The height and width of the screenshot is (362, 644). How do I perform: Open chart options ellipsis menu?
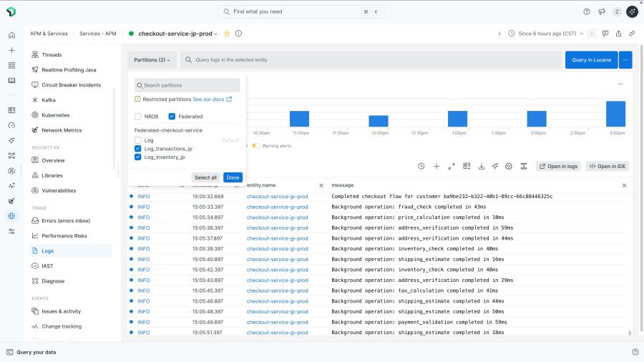[x=620, y=84]
